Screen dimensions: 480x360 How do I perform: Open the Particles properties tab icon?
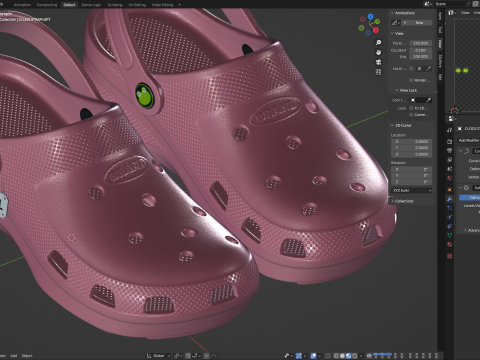(449, 208)
